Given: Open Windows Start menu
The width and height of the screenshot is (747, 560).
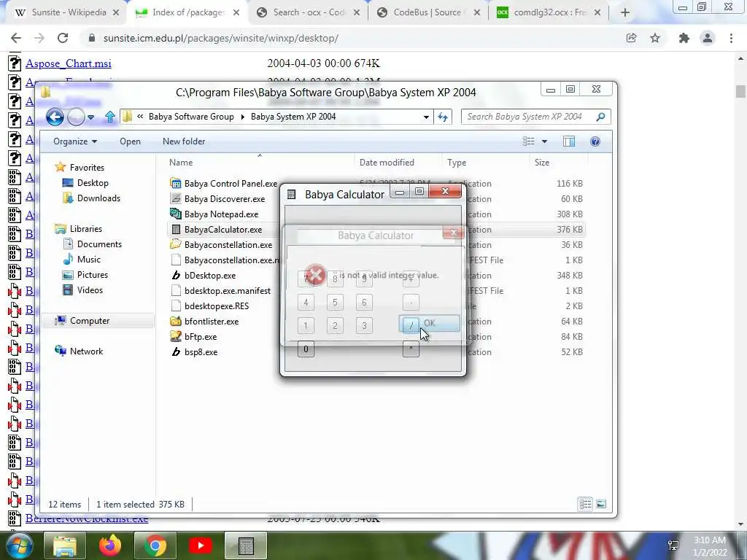Looking at the screenshot, I should point(19,545).
